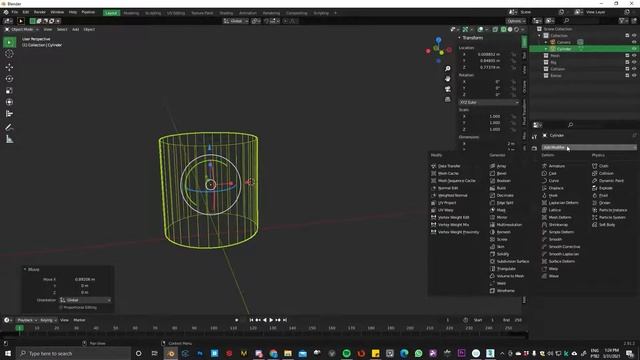The image size is (640, 360).
Task: Toggle visibility of Rig collection
Action: (634, 62)
